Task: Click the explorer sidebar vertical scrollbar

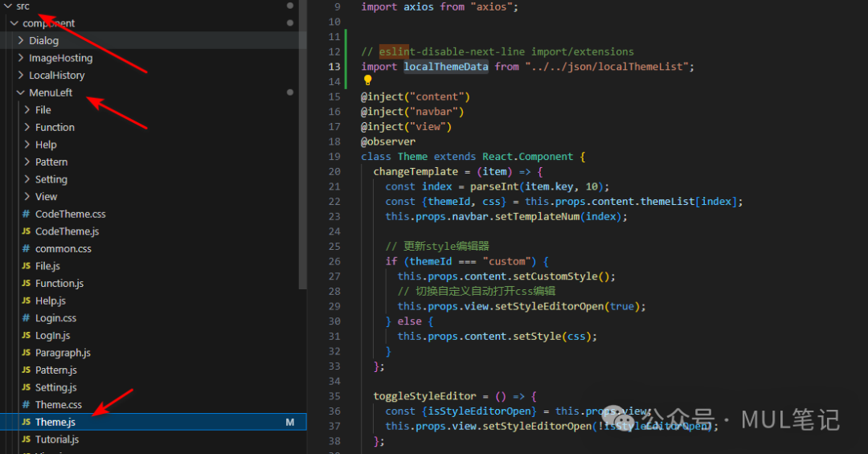Action: point(302,144)
